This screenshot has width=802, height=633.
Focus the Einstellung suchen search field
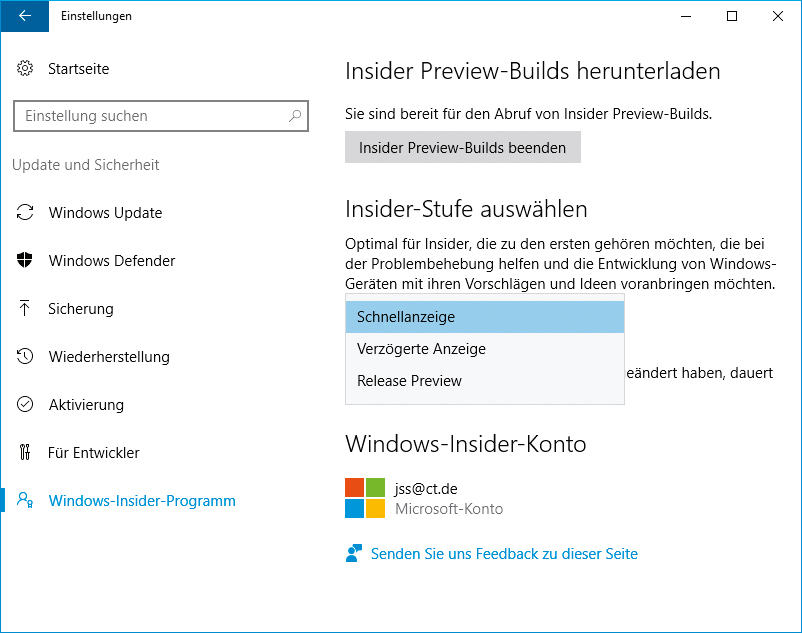point(150,116)
